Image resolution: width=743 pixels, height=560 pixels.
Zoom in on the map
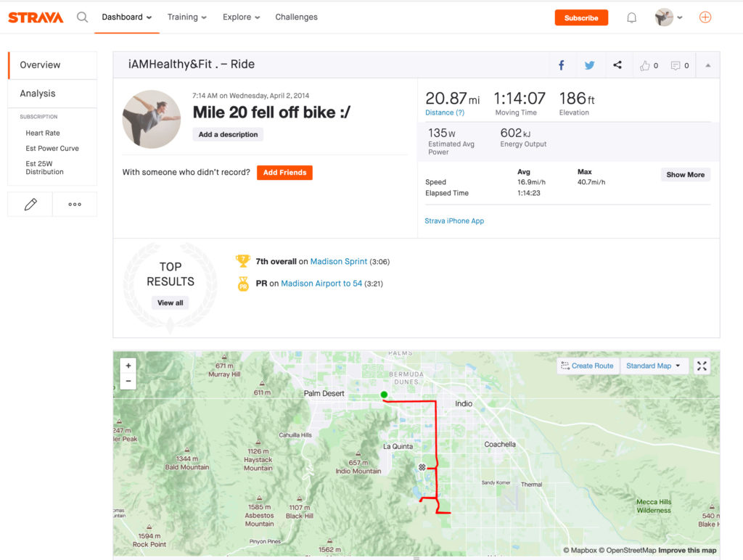coord(128,366)
